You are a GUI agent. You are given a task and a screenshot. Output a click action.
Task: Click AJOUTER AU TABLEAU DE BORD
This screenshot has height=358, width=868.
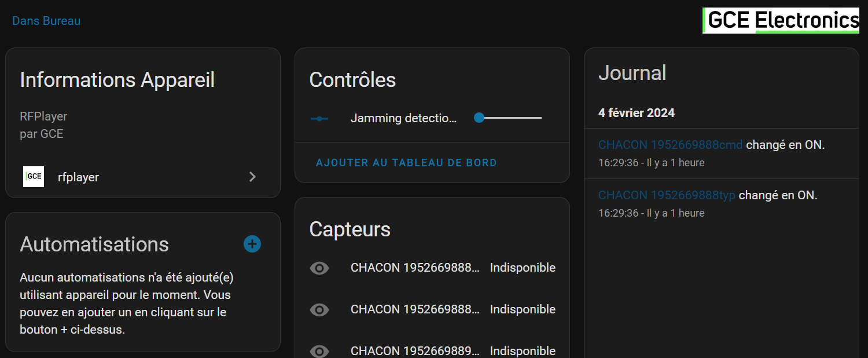click(406, 163)
